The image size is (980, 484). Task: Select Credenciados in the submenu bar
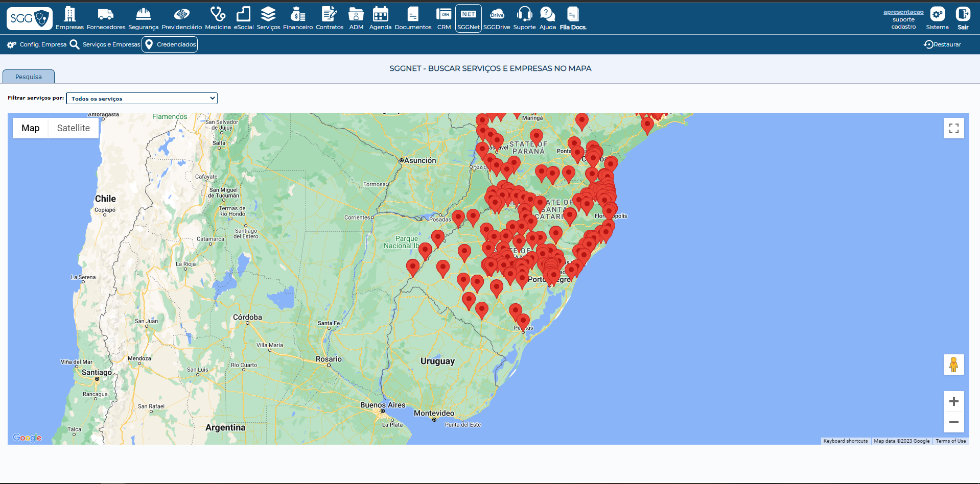pyautogui.click(x=170, y=44)
